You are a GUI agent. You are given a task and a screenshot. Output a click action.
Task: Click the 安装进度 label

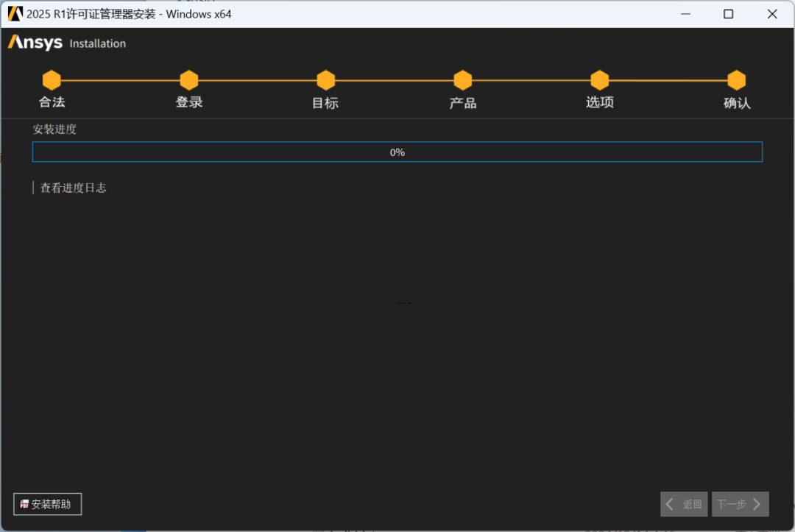coord(54,130)
